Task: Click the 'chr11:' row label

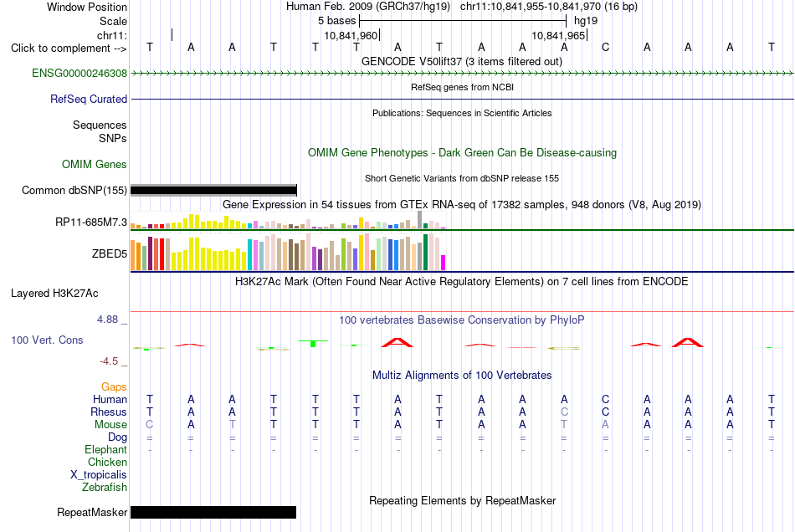Action: (x=112, y=35)
